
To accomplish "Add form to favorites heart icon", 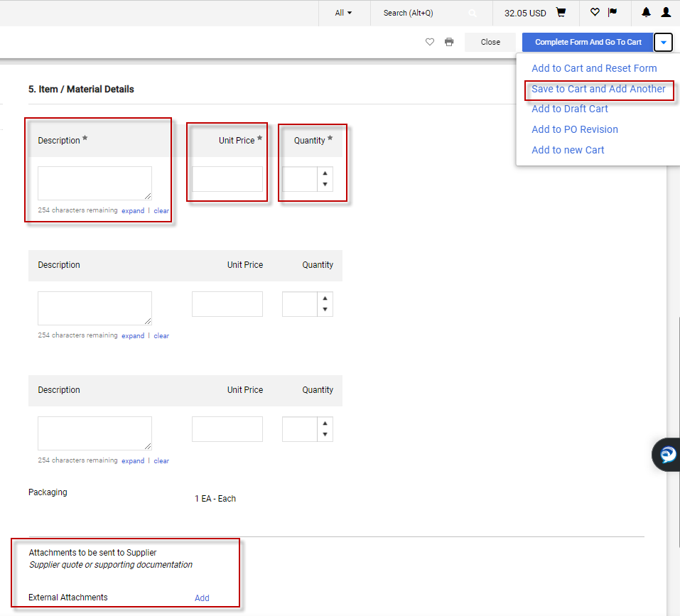I will tap(430, 42).
